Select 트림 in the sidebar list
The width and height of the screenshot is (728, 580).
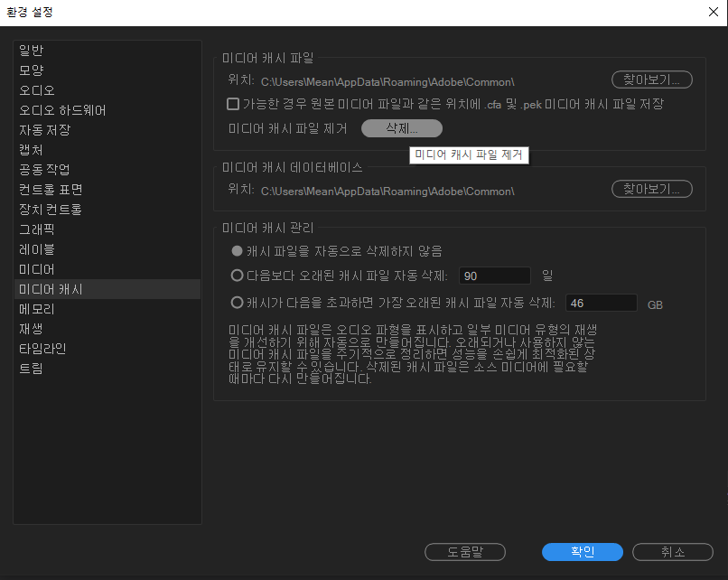(107, 369)
